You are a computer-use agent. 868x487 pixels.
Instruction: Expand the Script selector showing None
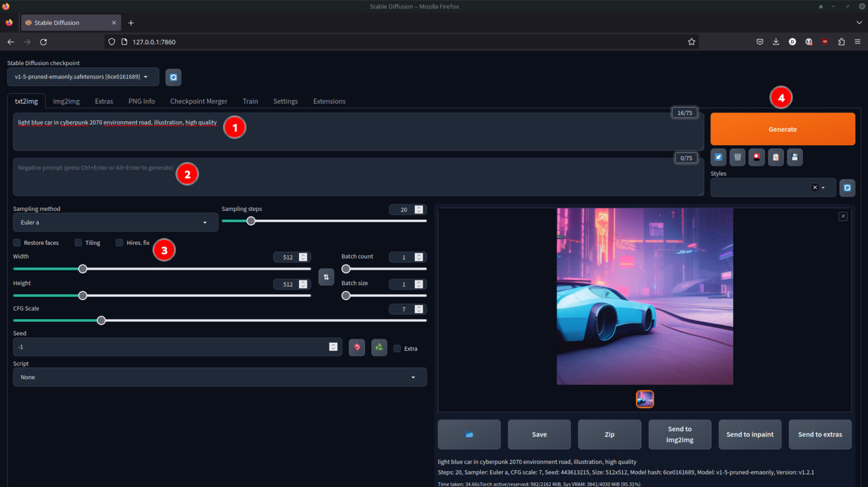[220, 377]
